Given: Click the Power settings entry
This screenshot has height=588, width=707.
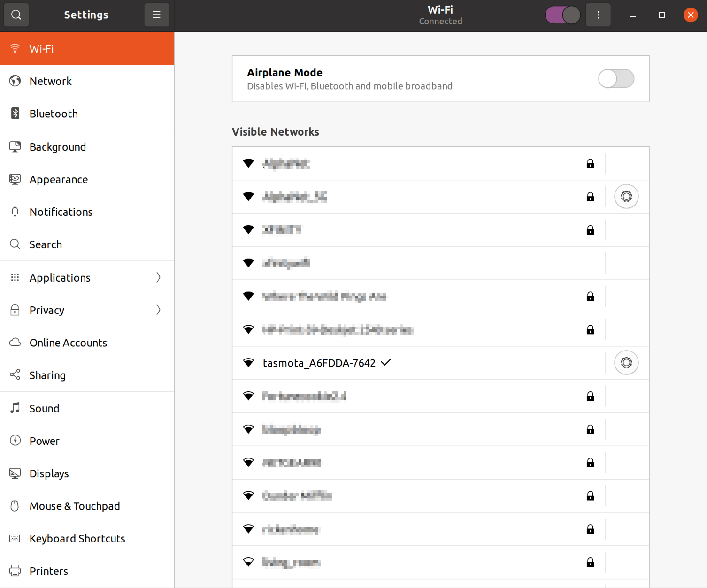Looking at the screenshot, I should pyautogui.click(x=45, y=441).
